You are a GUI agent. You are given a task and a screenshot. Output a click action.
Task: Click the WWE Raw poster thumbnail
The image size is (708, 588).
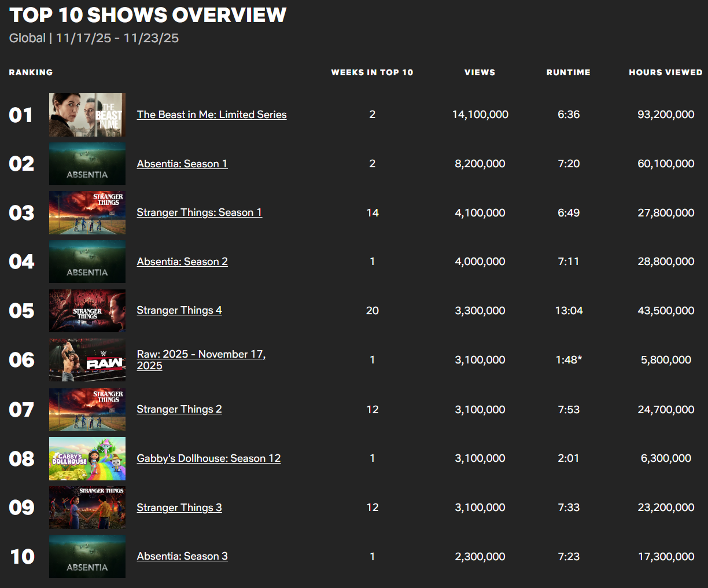point(87,360)
